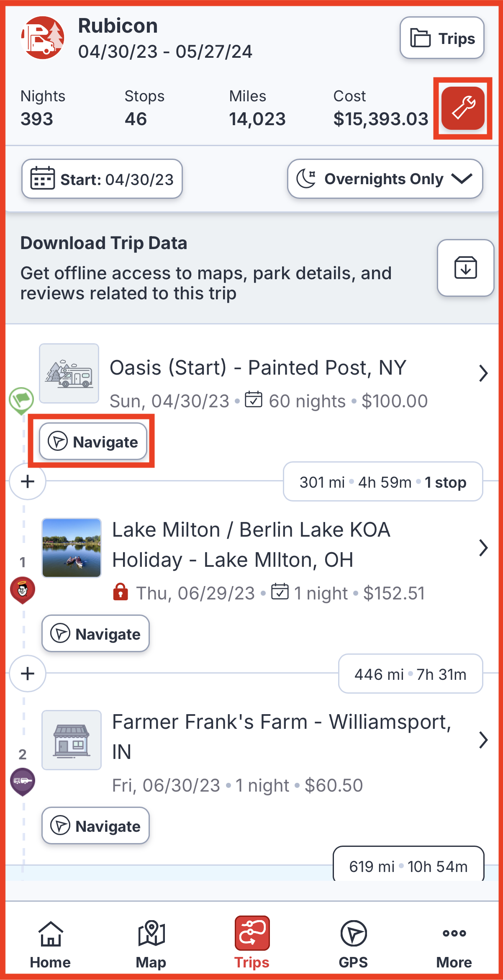Expand Oasis Painted Post stop details chevron
The width and height of the screenshot is (503, 980).
coord(483,373)
